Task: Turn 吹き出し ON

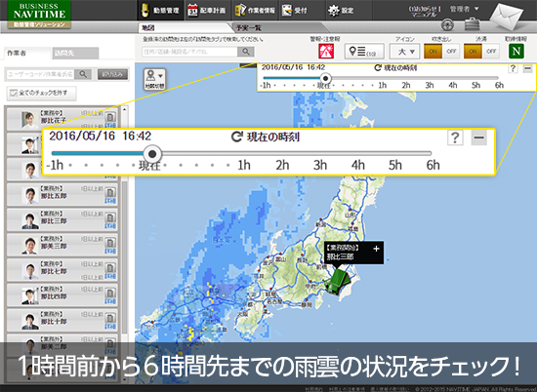Action: (433, 52)
